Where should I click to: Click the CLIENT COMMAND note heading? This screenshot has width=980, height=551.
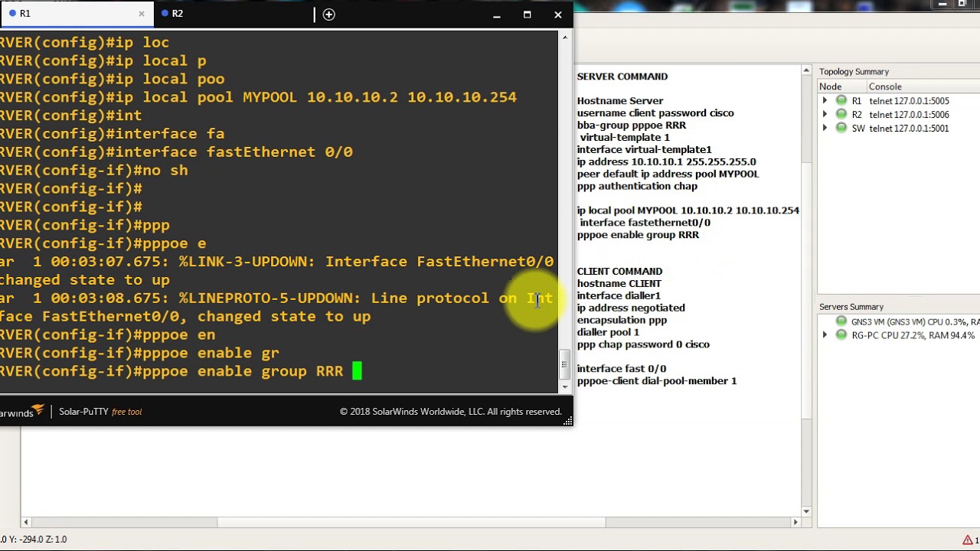click(619, 272)
